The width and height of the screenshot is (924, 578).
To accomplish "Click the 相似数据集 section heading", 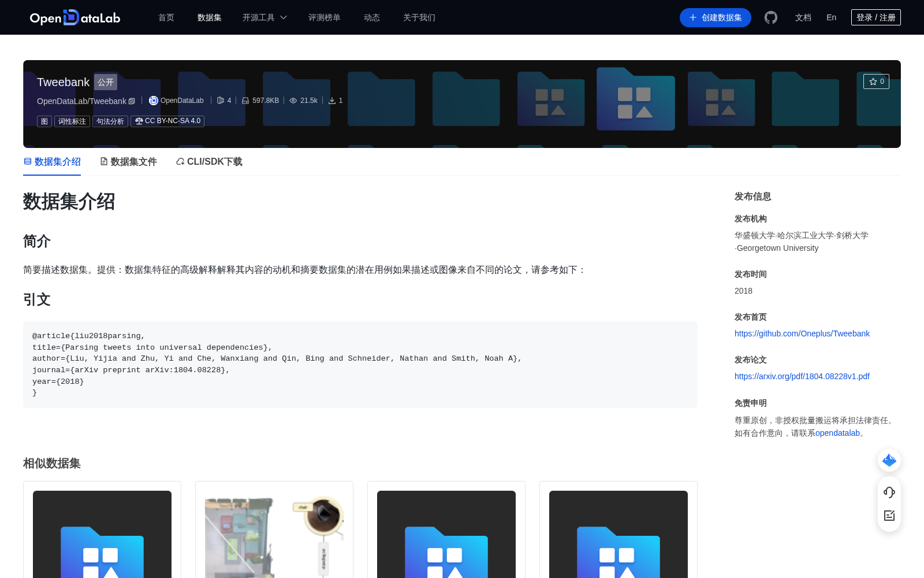I will (x=52, y=464).
